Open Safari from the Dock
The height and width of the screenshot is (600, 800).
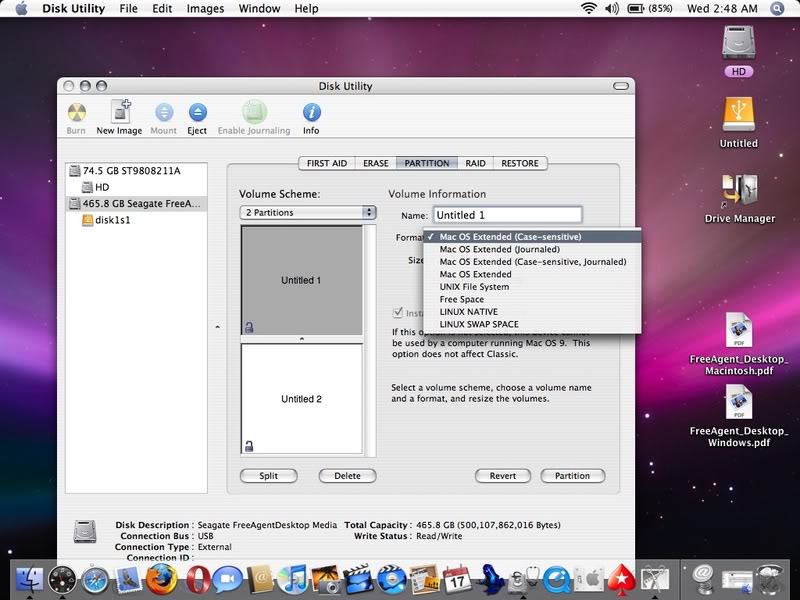[95, 580]
